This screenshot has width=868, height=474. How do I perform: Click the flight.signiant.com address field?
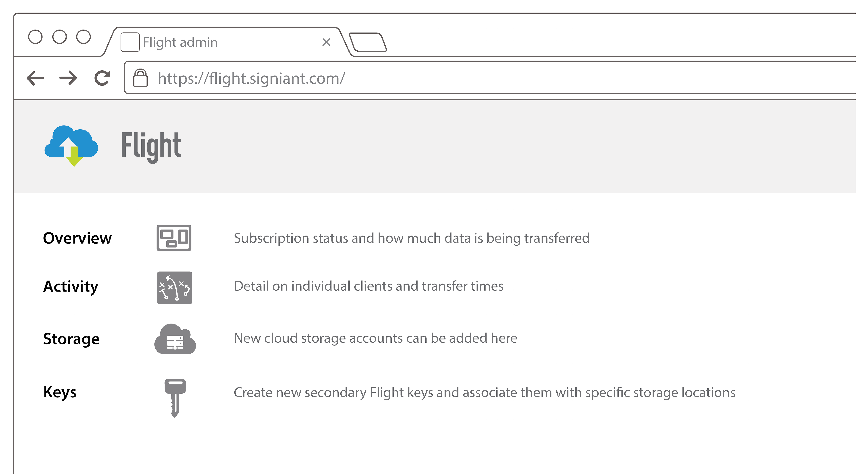click(x=491, y=78)
